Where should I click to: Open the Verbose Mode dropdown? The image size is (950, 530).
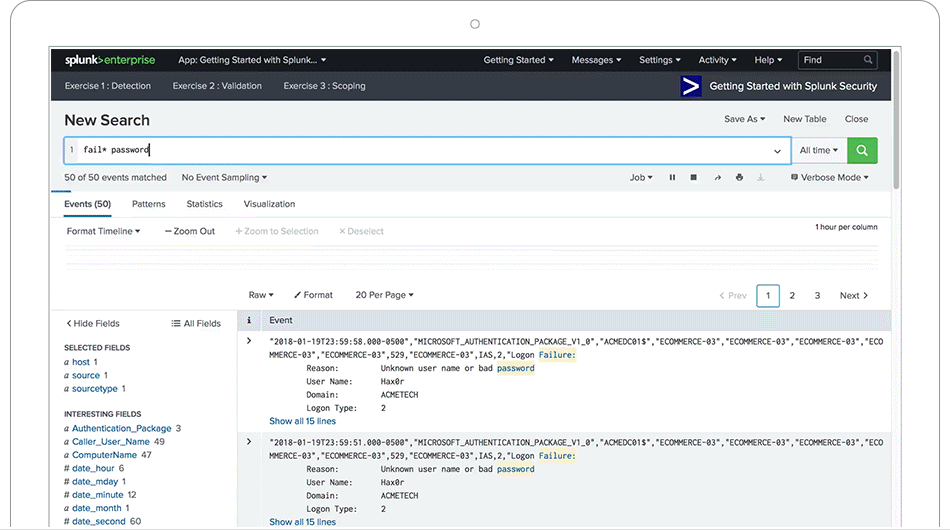(x=830, y=177)
